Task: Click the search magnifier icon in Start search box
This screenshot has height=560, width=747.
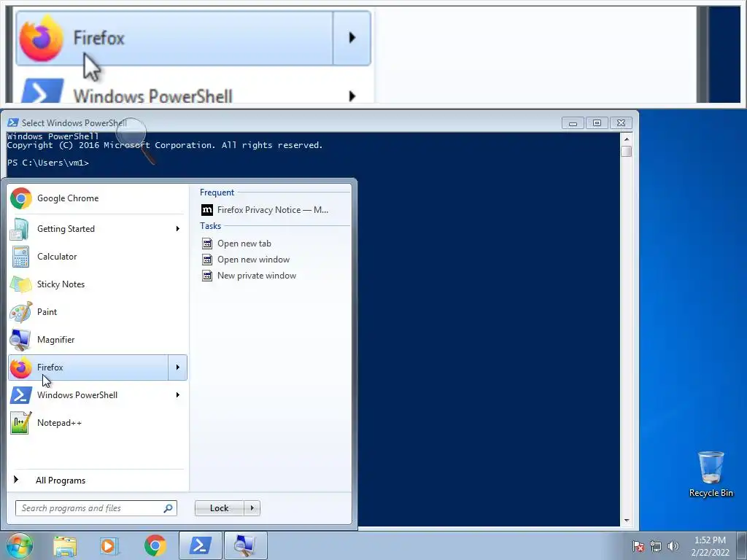Action: pos(169,508)
